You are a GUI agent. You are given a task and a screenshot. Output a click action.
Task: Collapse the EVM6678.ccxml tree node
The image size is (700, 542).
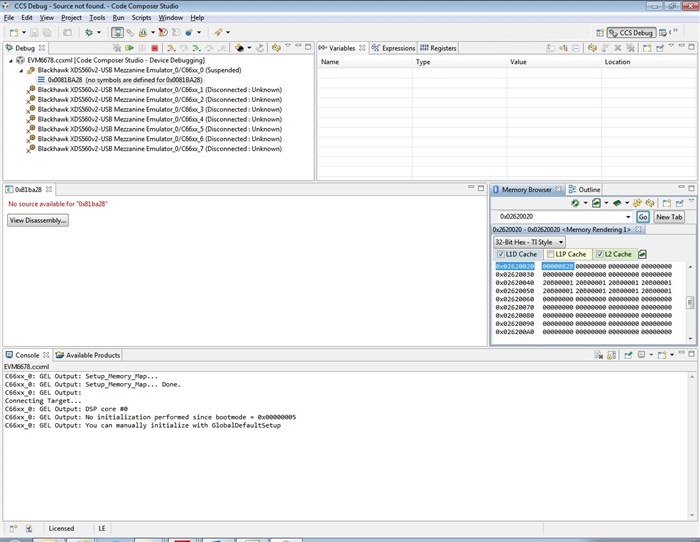tap(11, 61)
